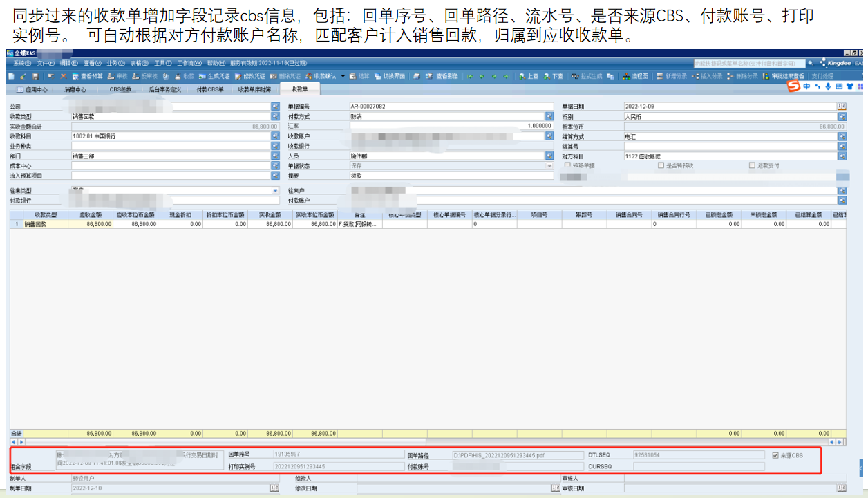Switch to 付款CBS单 tab
The width and height of the screenshot is (868, 498).
(210, 89)
